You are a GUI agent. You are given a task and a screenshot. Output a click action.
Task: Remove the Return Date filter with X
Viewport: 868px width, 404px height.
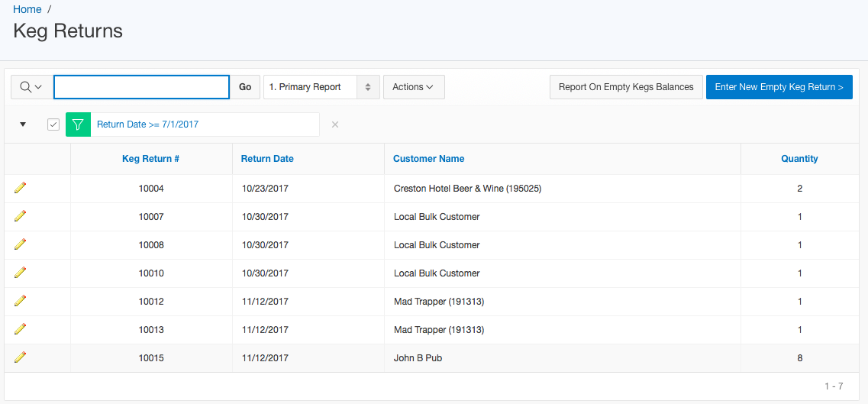pyautogui.click(x=335, y=124)
